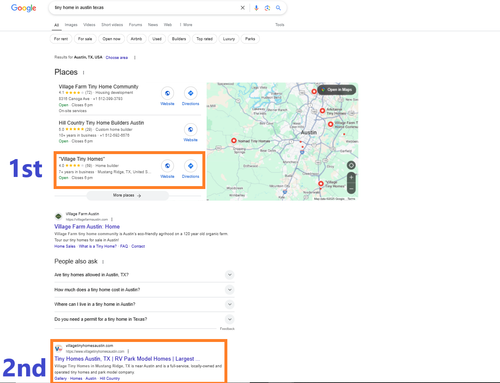Open Google Lens image search icon
The width and height of the screenshot is (500, 383).
pyautogui.click(x=267, y=8)
